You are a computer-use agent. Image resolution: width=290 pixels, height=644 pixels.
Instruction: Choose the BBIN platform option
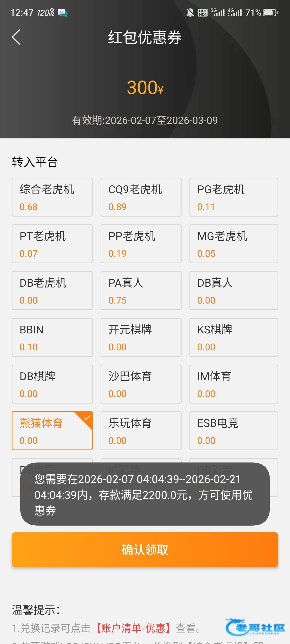(x=52, y=337)
